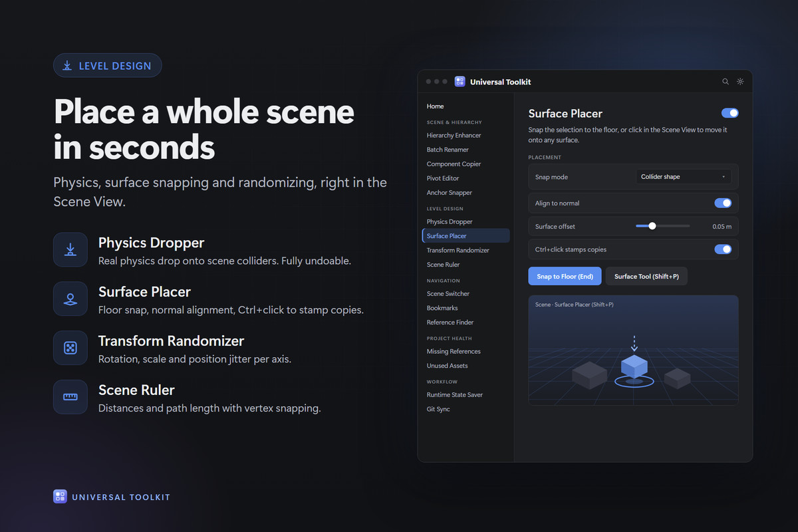The height and width of the screenshot is (532, 798).
Task: Click the Universal Toolkit logo in footer
Action: coord(61,497)
